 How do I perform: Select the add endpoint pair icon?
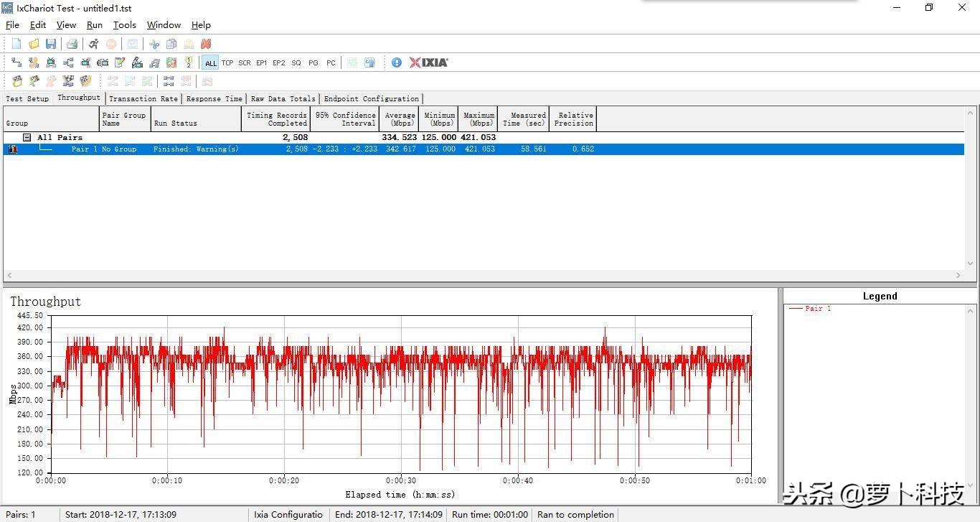point(17,62)
